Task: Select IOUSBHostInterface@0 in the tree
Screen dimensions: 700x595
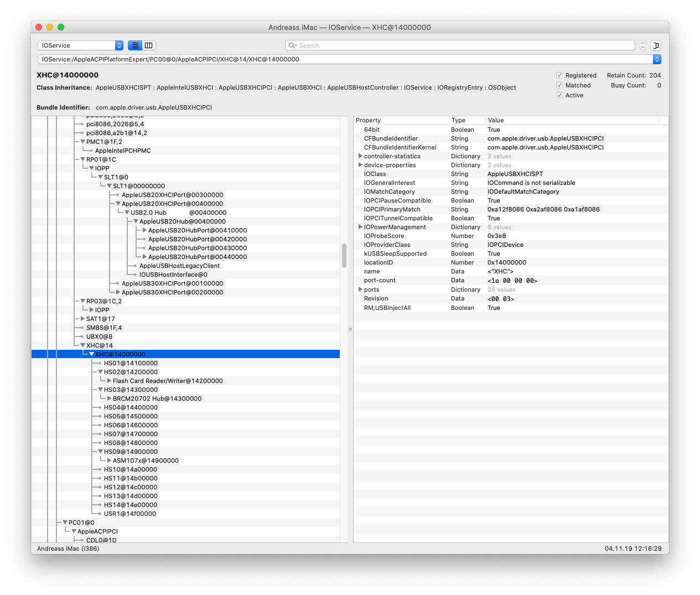Action: click(x=173, y=275)
